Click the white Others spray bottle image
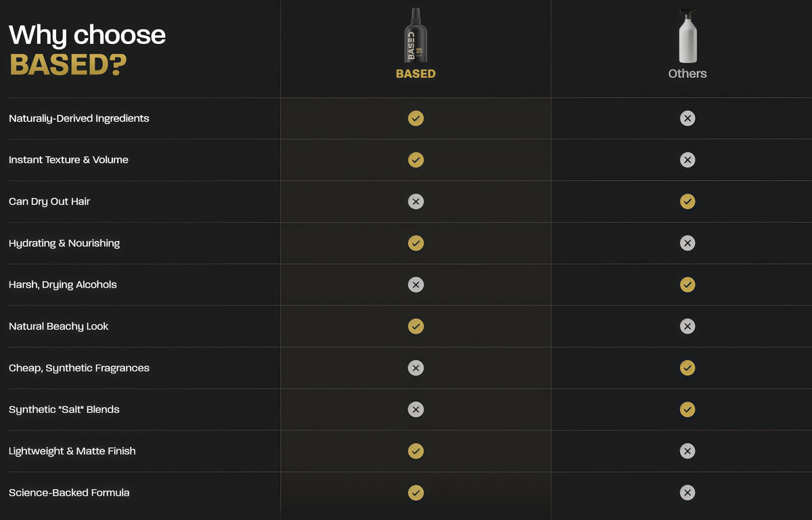Screen dimensions: 812x520 pos(687,35)
